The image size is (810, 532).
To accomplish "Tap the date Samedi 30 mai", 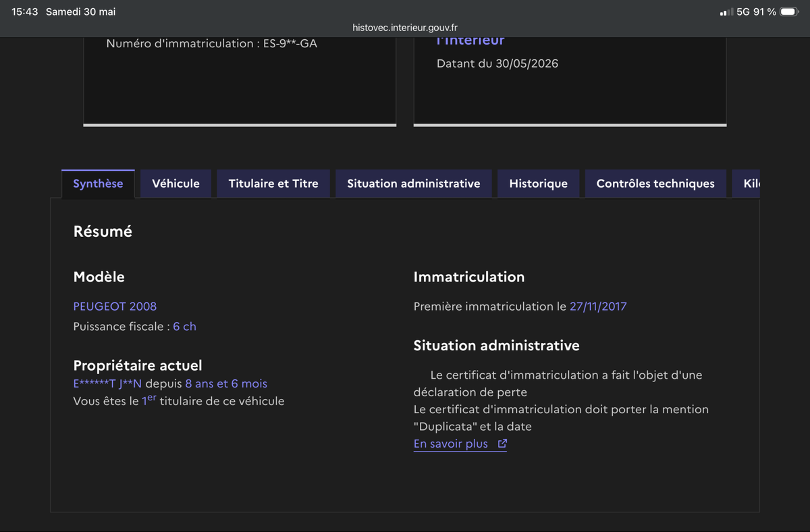I will (80, 12).
